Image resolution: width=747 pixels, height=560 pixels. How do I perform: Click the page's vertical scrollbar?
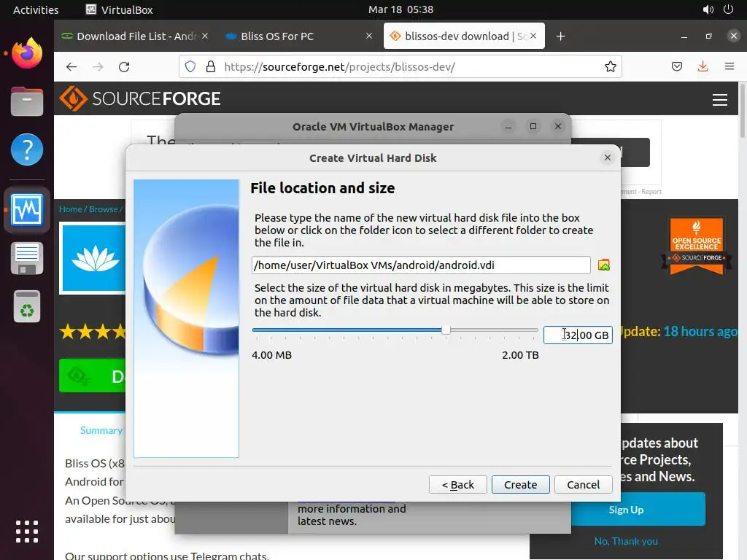[742, 109]
